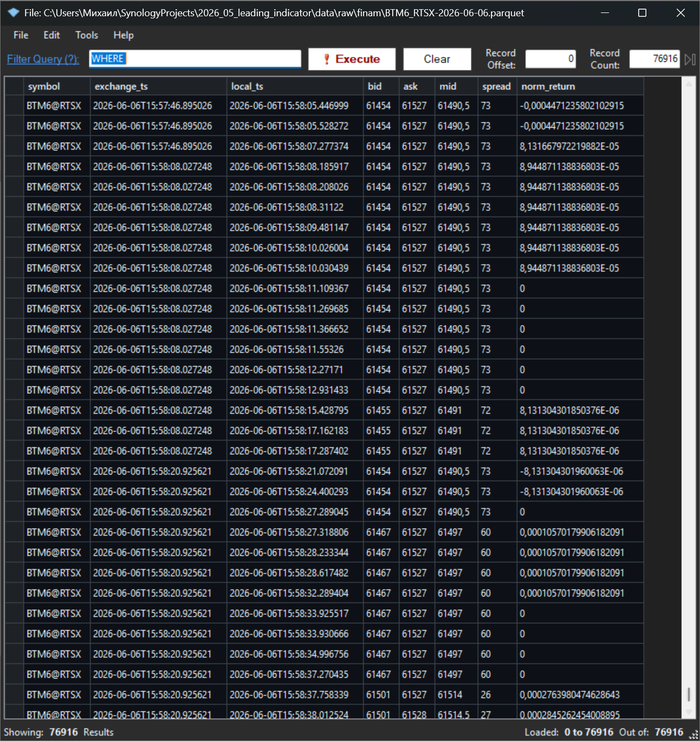
Task: Click the ParquetViewer app icon in title bar
Action: pyautogui.click(x=13, y=13)
